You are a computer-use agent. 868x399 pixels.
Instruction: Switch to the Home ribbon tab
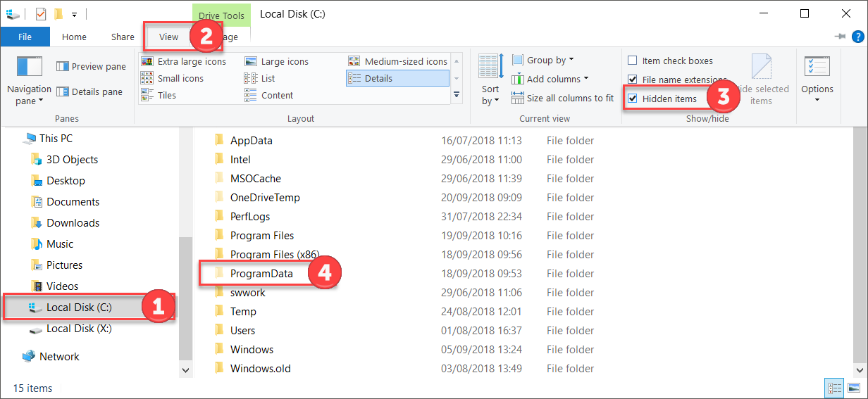point(74,37)
